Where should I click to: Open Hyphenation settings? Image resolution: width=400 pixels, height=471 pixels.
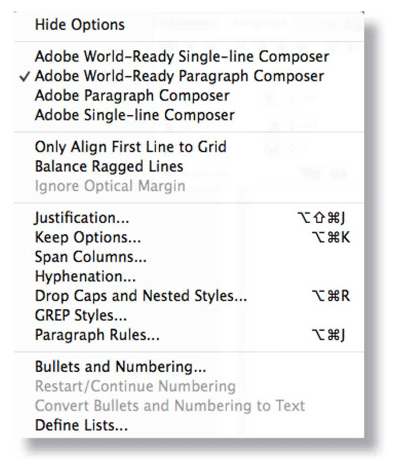click(x=189, y=276)
